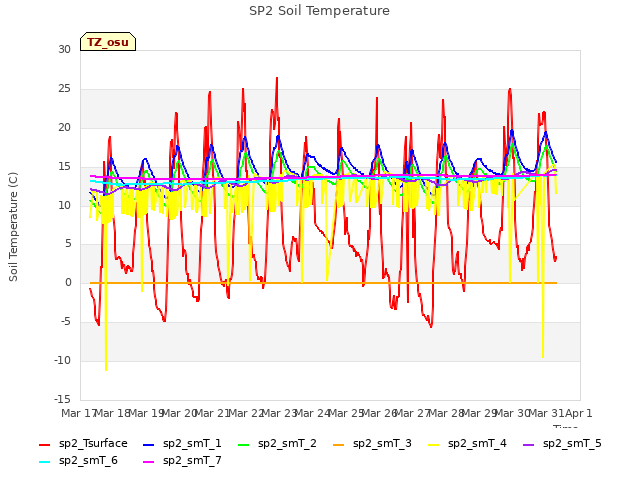Image resolution: width=640 pixels, height=480 pixels.
Task: Click the TZ_osu annotation label
Action: [x=108, y=42]
